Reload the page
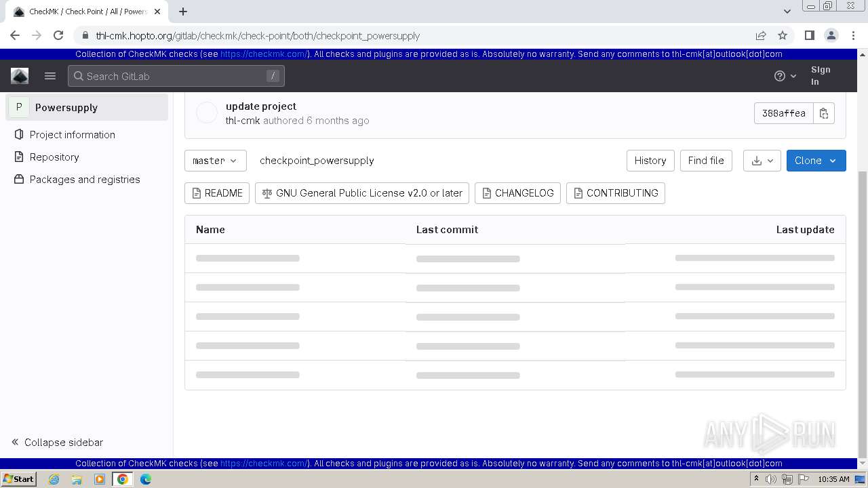This screenshot has width=868, height=488. pos(58,35)
